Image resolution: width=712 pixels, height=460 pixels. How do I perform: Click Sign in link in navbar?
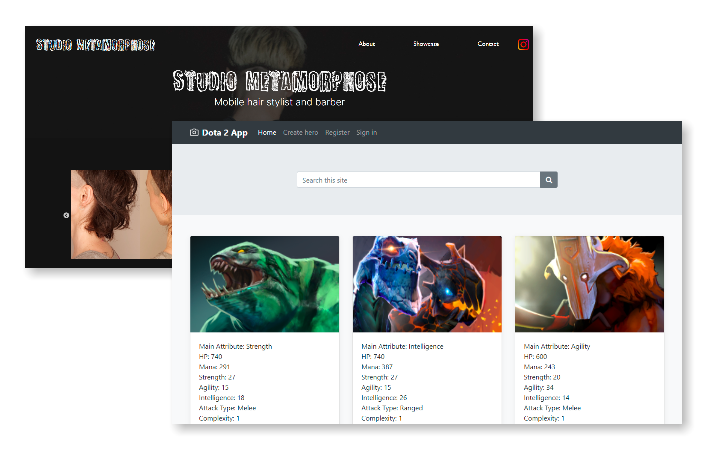(x=366, y=133)
